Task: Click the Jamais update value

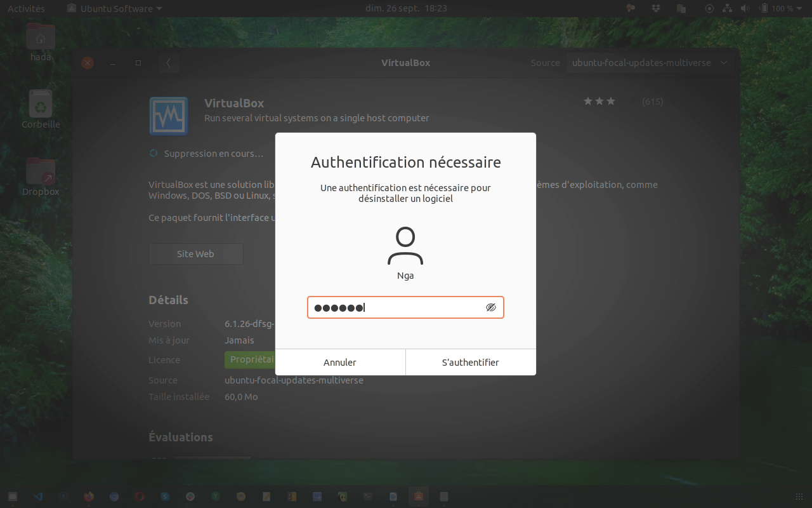Action: click(239, 340)
